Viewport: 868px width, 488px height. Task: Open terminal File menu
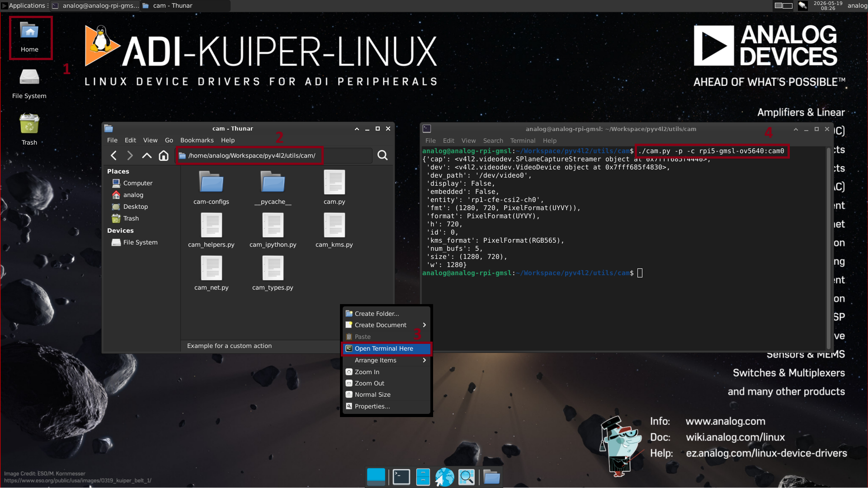point(430,141)
